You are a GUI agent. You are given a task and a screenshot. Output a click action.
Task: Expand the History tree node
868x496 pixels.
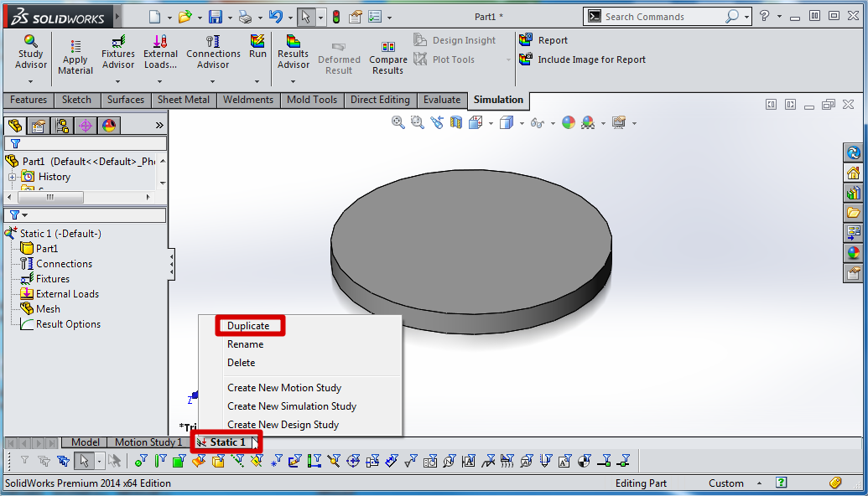tap(13, 177)
